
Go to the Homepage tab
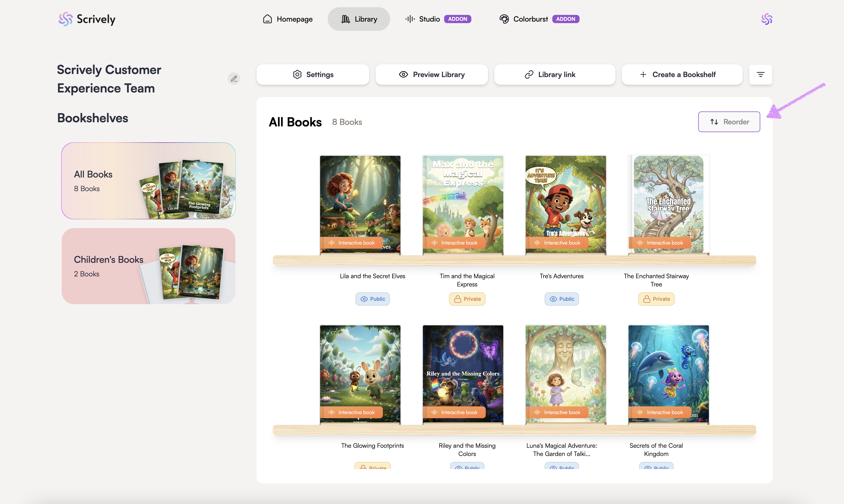(x=288, y=19)
